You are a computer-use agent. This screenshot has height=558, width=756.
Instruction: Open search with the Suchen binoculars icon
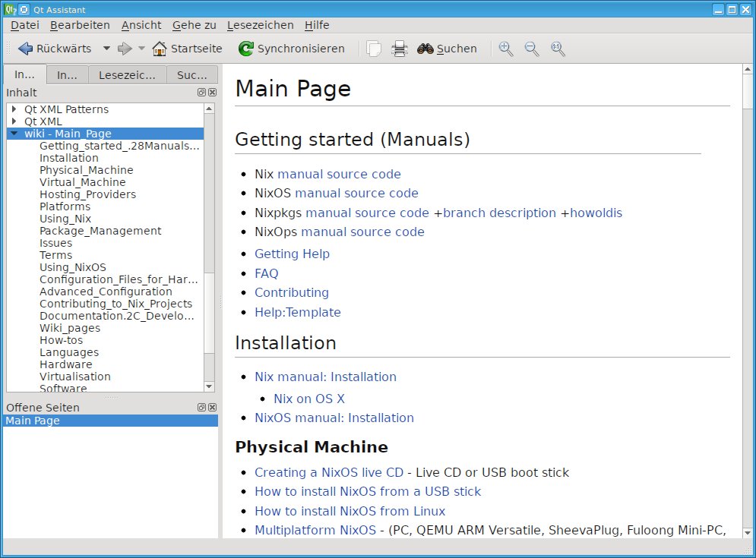425,49
